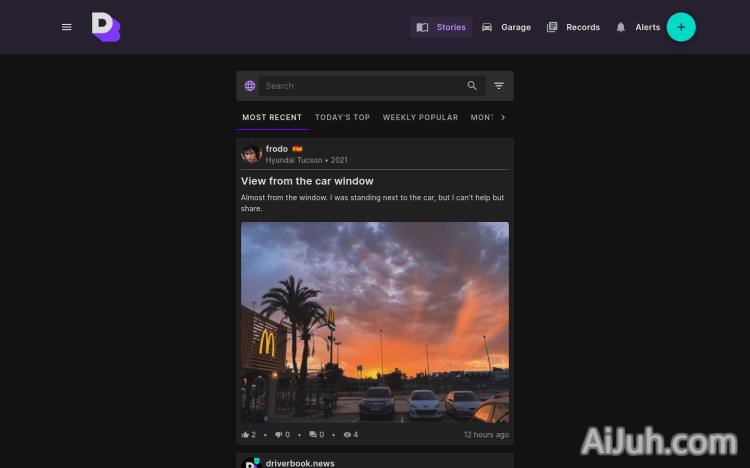Screen dimensions: 750x468
Task: Open Alerts notifications
Action: click(638, 27)
